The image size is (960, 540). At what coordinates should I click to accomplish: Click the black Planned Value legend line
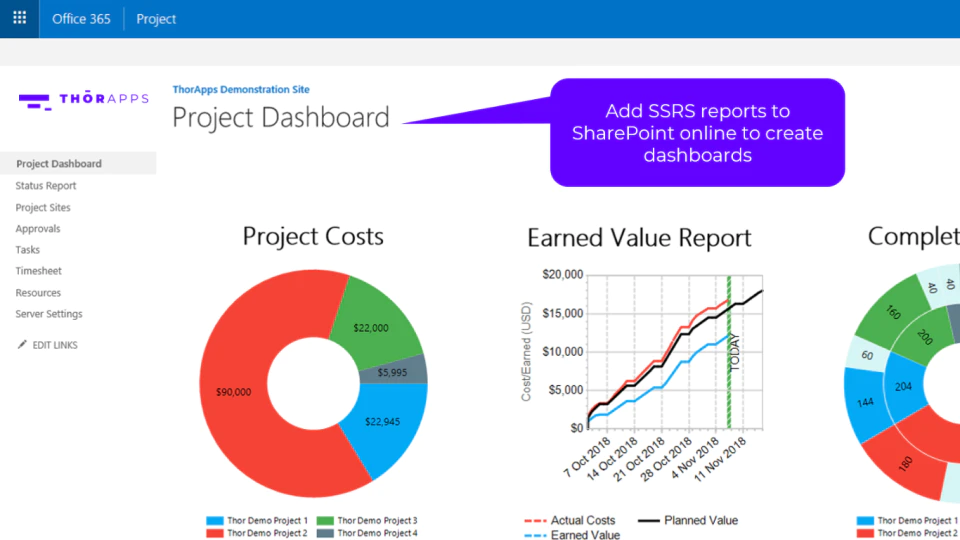click(648, 520)
